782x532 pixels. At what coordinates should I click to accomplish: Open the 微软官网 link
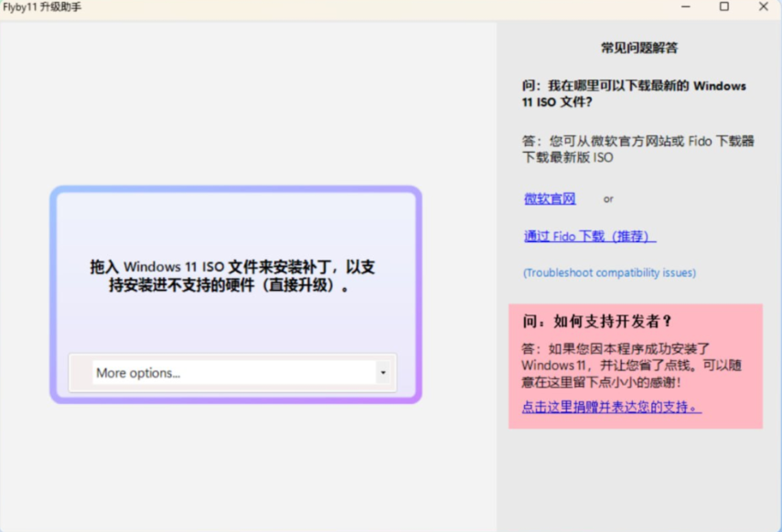pos(550,198)
